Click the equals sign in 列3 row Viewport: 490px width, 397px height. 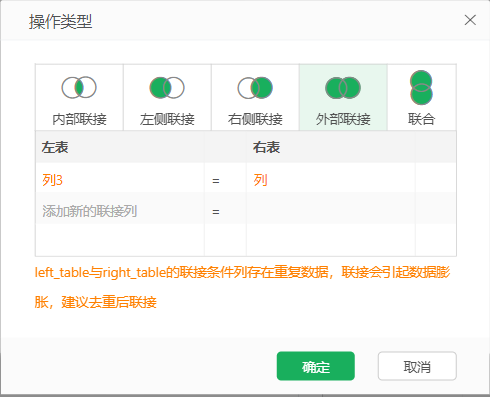tap(216, 181)
